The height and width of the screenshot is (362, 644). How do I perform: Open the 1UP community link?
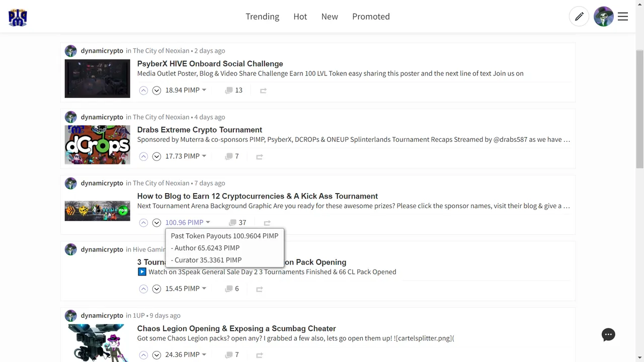pyautogui.click(x=139, y=316)
